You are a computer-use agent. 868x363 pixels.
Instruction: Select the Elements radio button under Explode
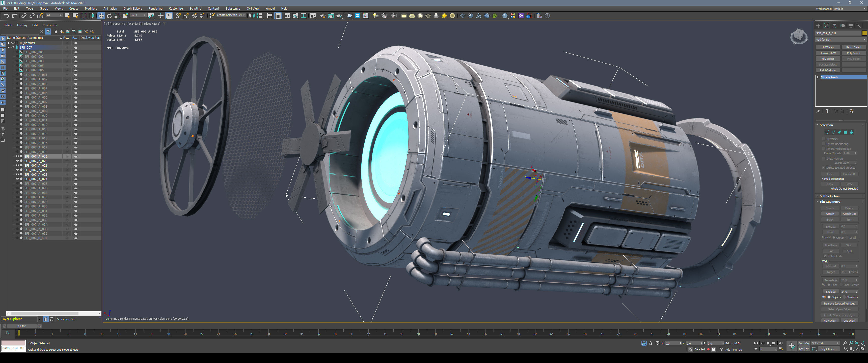844,297
